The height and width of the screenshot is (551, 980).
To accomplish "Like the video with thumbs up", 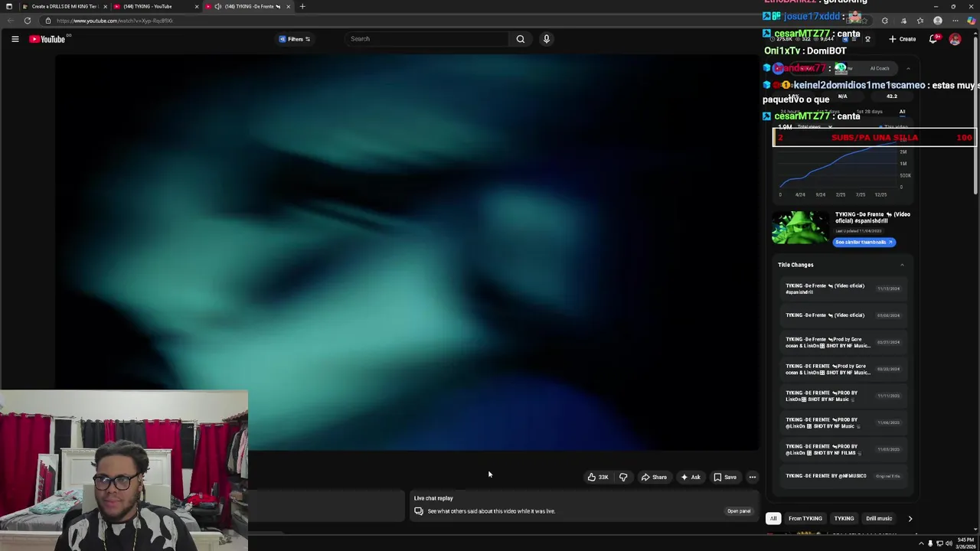I will tap(597, 478).
